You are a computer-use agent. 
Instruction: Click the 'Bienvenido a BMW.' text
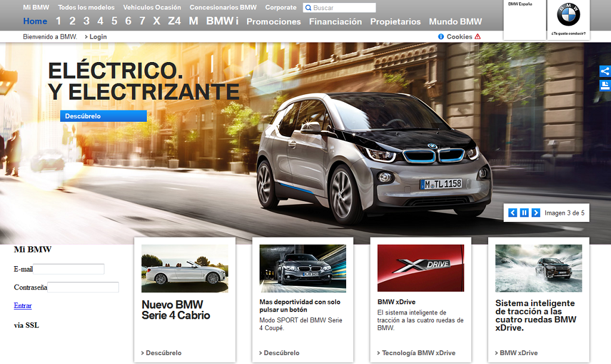click(50, 36)
